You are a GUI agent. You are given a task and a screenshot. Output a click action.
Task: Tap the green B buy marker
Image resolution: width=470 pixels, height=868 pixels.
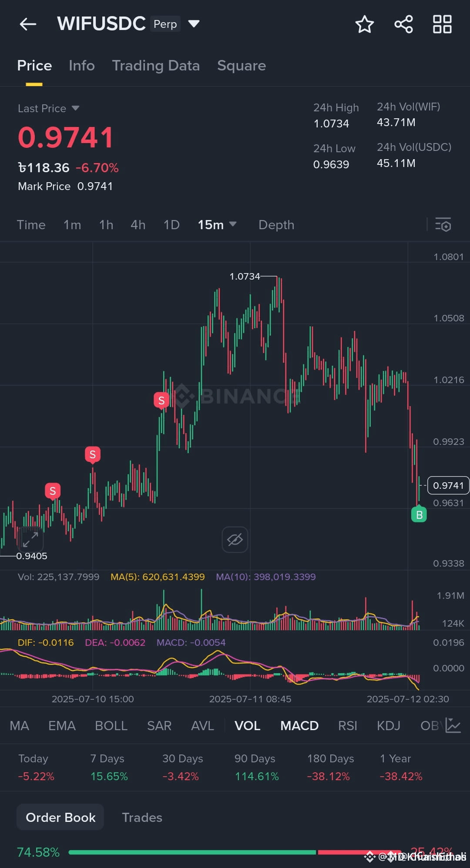pos(419,515)
